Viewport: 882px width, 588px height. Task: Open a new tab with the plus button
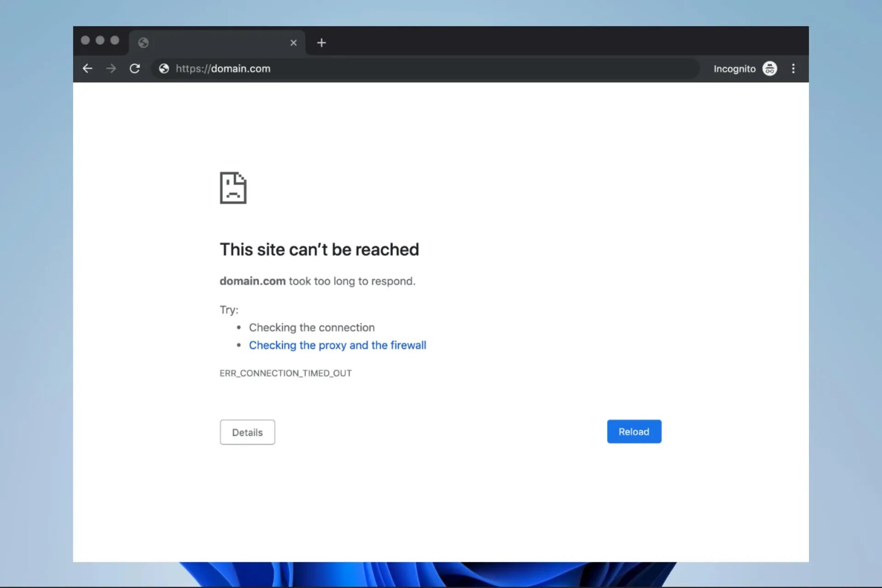(x=322, y=43)
